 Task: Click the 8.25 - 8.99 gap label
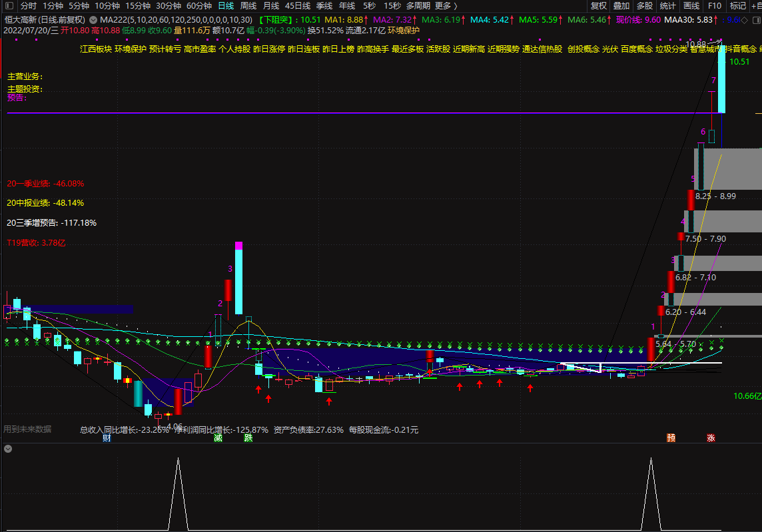(x=715, y=196)
